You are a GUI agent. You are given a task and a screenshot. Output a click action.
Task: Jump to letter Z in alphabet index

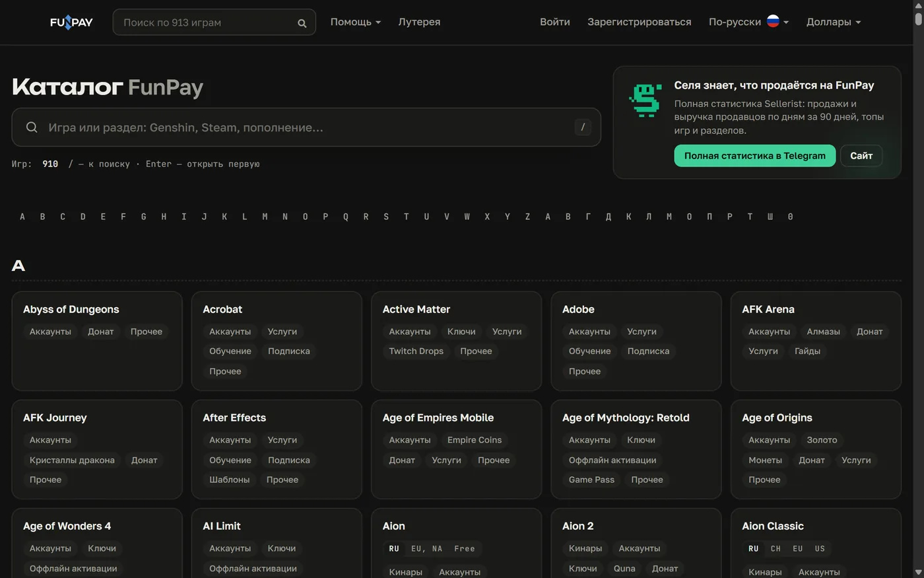[527, 217]
